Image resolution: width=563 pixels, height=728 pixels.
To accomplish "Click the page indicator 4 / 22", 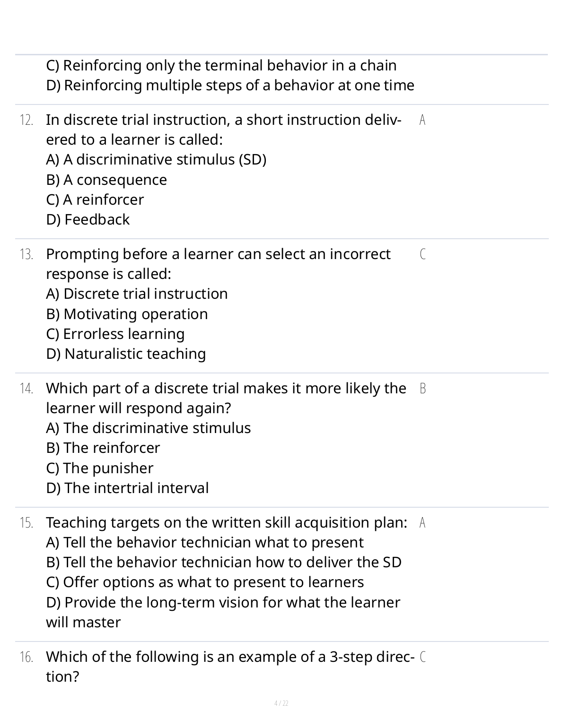I will coord(281,703).
